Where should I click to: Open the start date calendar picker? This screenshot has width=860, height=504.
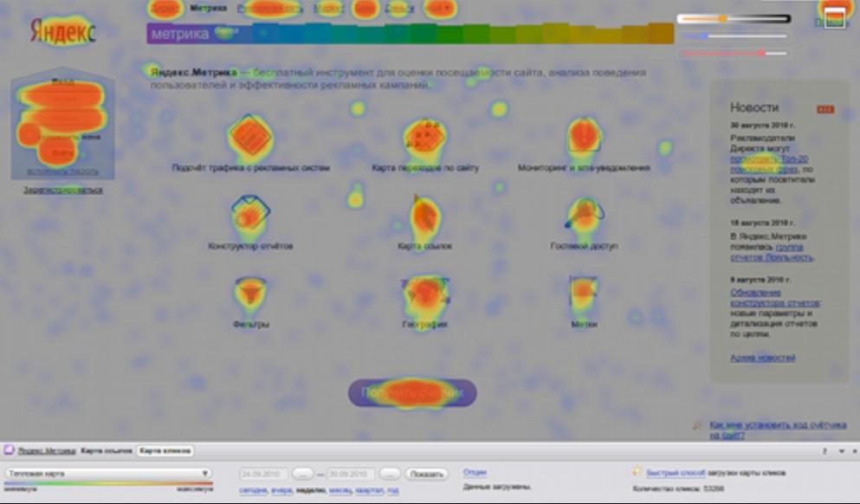click(301, 475)
